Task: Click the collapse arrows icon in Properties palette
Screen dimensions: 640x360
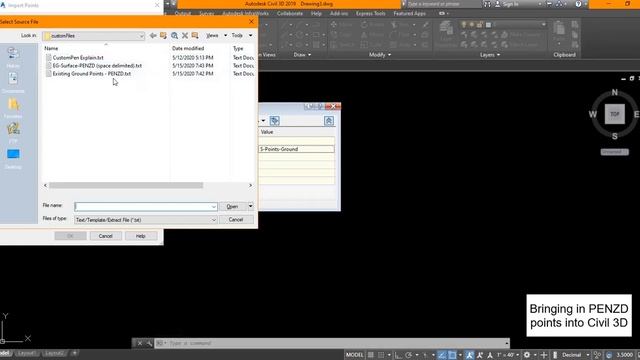Action: [329, 121]
